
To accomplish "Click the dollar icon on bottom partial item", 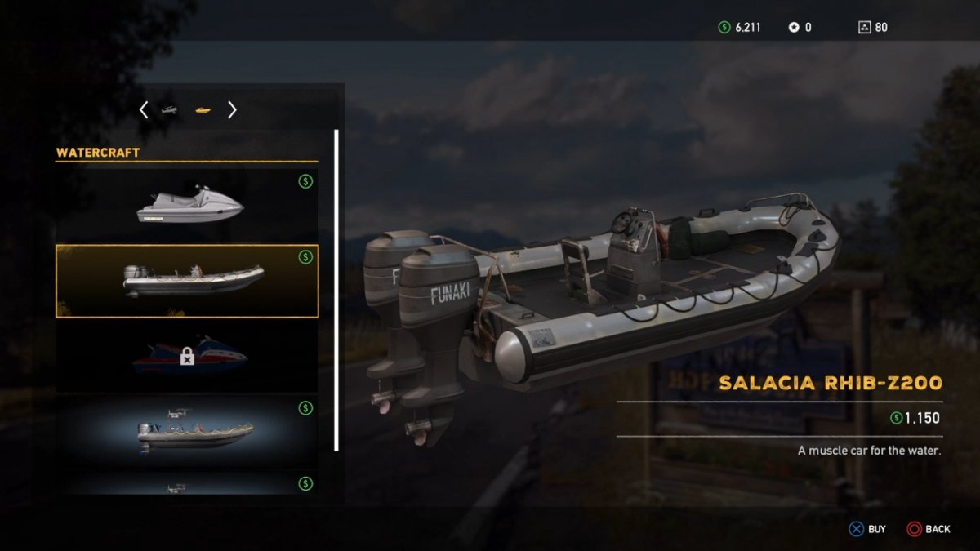I will (x=305, y=483).
